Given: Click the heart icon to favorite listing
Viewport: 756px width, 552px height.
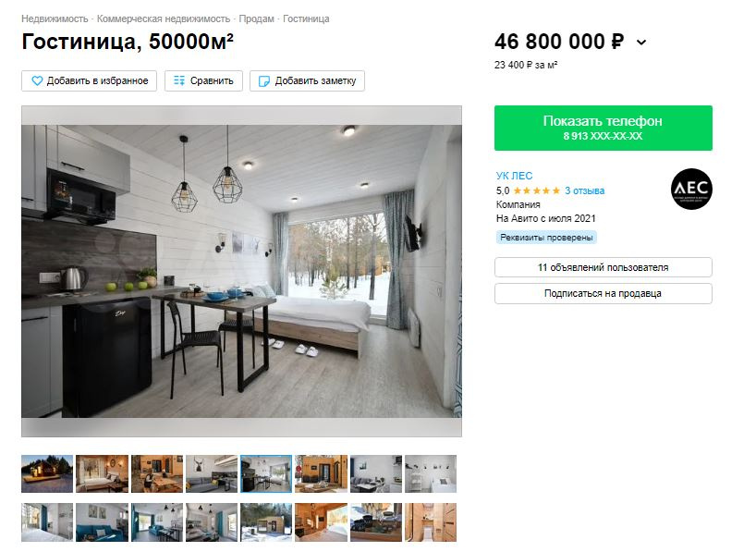Looking at the screenshot, I should point(37,81).
